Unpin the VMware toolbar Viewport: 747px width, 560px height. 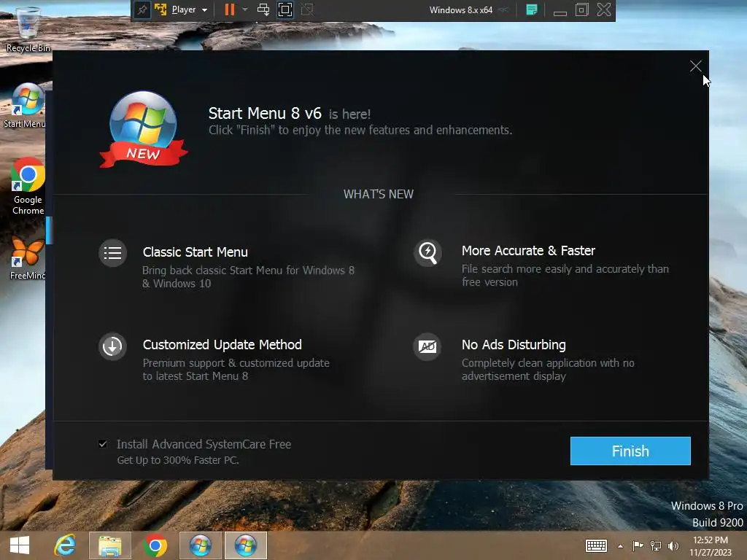point(142,9)
